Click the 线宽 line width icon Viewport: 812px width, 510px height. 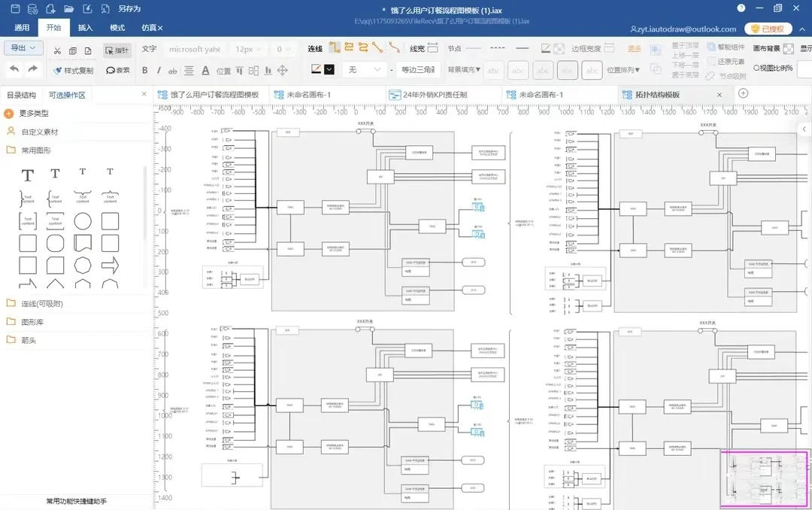click(433, 47)
